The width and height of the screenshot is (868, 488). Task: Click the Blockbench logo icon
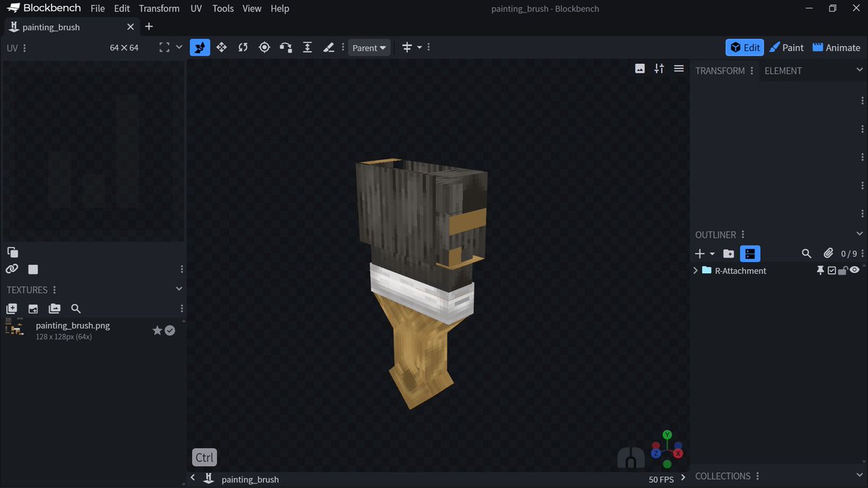point(13,9)
